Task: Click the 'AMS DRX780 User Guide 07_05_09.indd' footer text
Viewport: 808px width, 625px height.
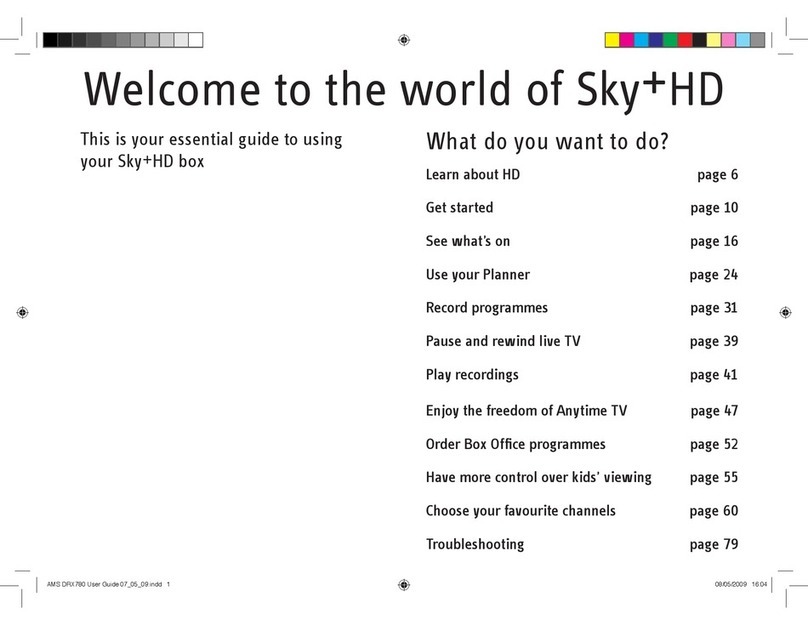Action: click(x=105, y=584)
